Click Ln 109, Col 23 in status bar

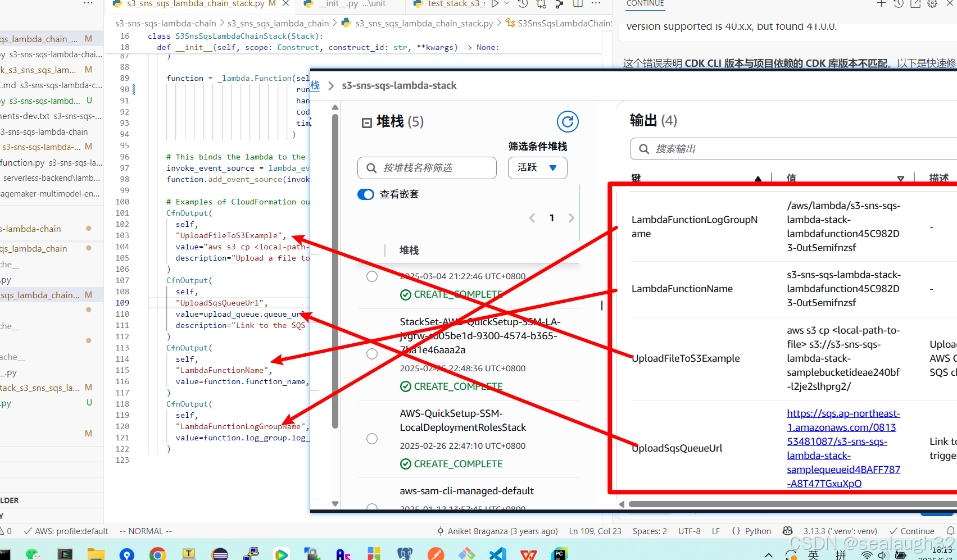595,531
